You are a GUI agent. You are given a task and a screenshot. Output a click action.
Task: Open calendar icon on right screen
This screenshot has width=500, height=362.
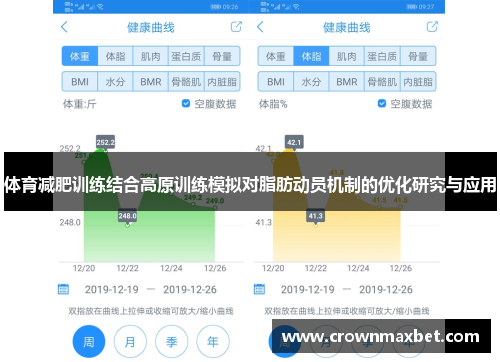tap(259, 289)
